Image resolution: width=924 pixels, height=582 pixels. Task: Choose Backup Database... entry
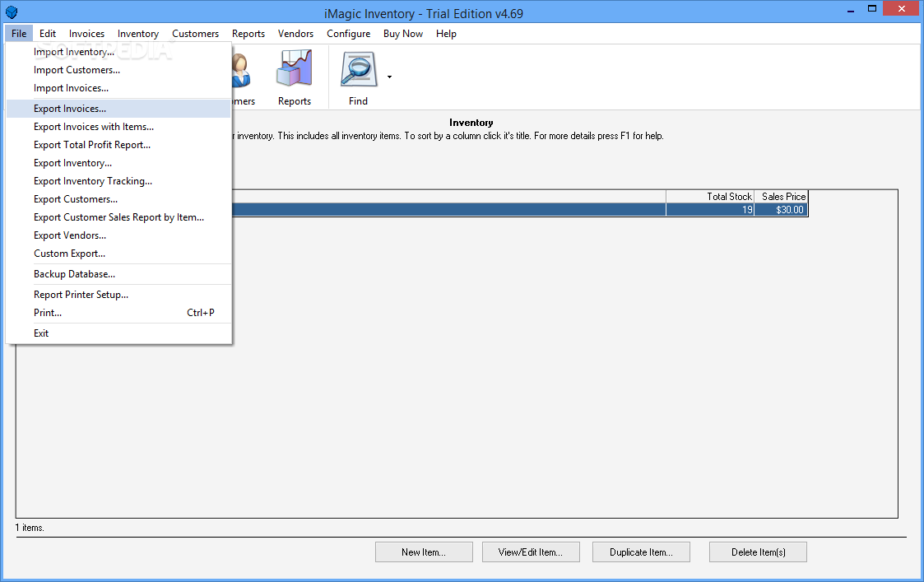point(118,274)
